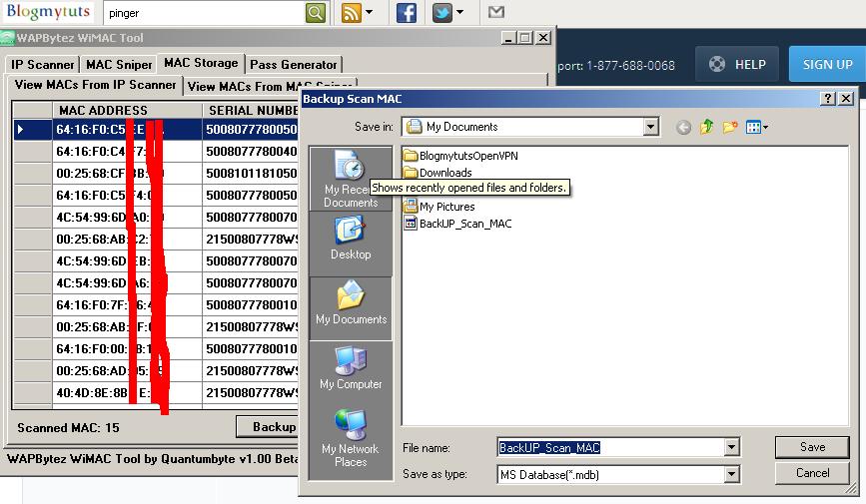
Task: Click the File name input field
Action: coord(611,448)
